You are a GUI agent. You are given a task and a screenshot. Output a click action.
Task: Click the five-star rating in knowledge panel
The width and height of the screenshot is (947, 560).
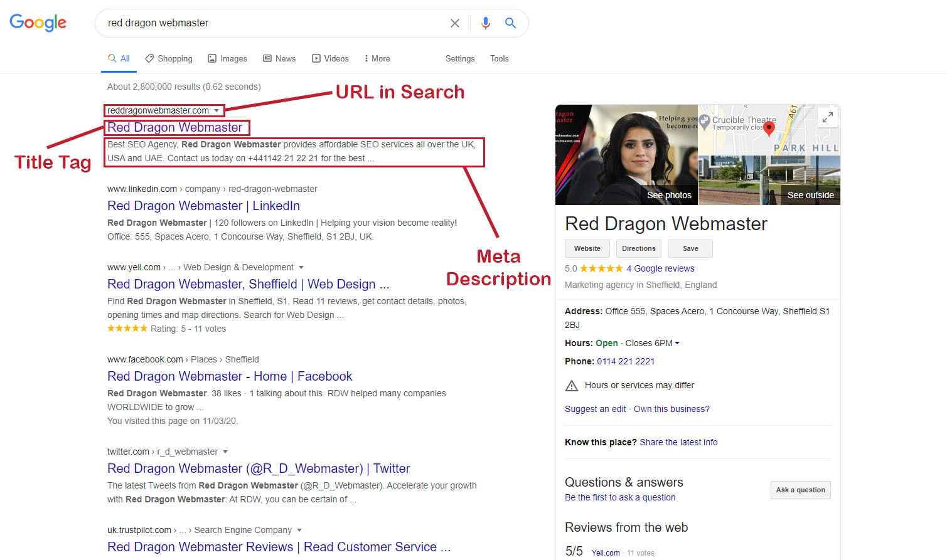coord(601,268)
